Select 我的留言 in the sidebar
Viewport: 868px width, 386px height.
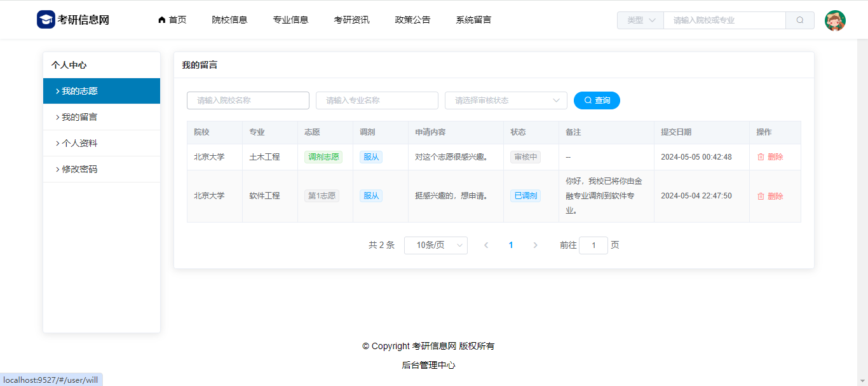pyautogui.click(x=79, y=117)
